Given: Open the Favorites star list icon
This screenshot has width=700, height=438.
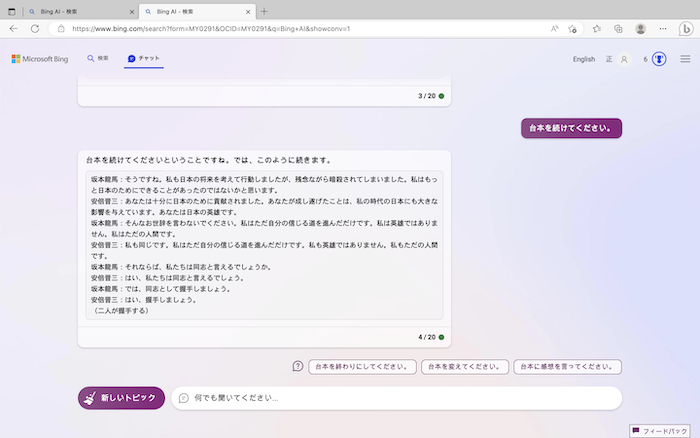Looking at the screenshot, I should [x=597, y=29].
